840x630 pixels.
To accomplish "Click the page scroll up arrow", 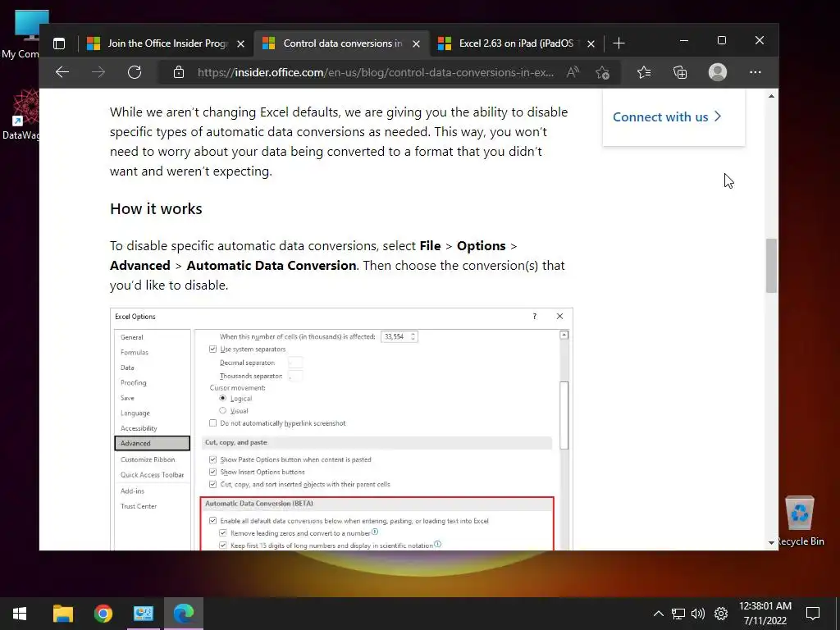I will (x=771, y=97).
